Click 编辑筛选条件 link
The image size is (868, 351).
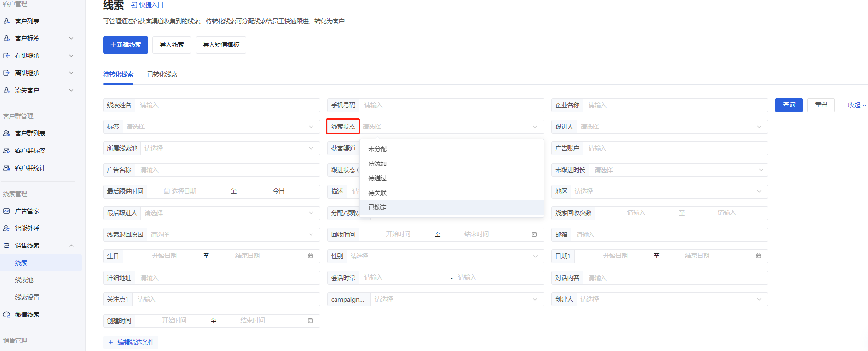pyautogui.click(x=131, y=342)
